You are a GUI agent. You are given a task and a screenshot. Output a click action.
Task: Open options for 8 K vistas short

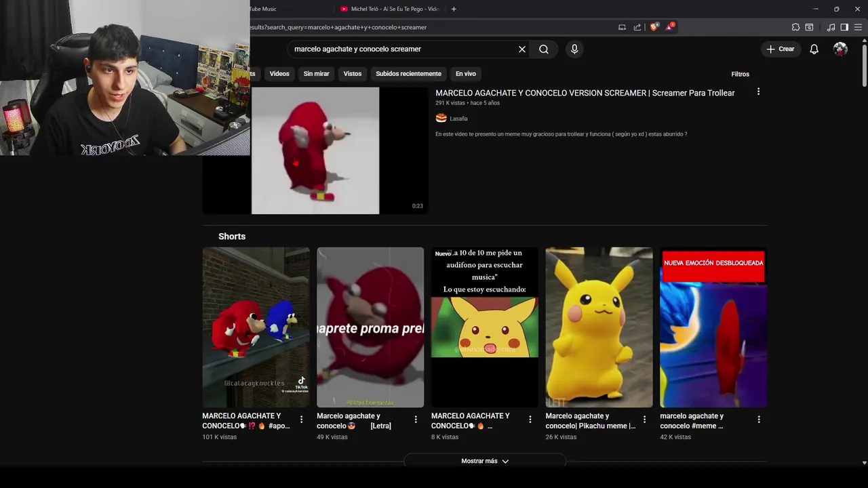tap(530, 420)
